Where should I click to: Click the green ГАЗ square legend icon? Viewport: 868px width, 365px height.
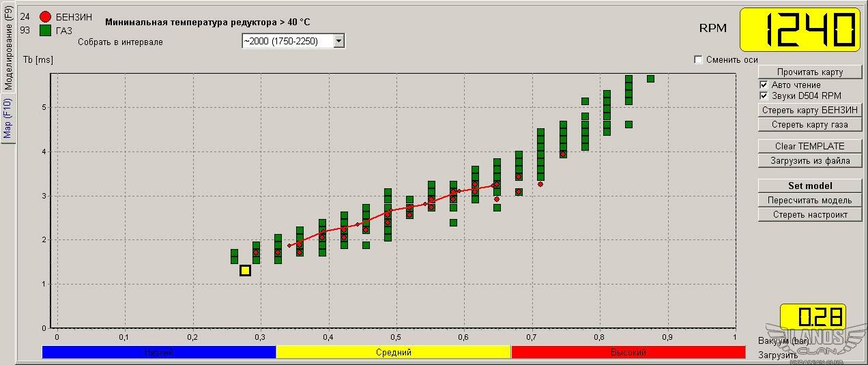tap(46, 30)
